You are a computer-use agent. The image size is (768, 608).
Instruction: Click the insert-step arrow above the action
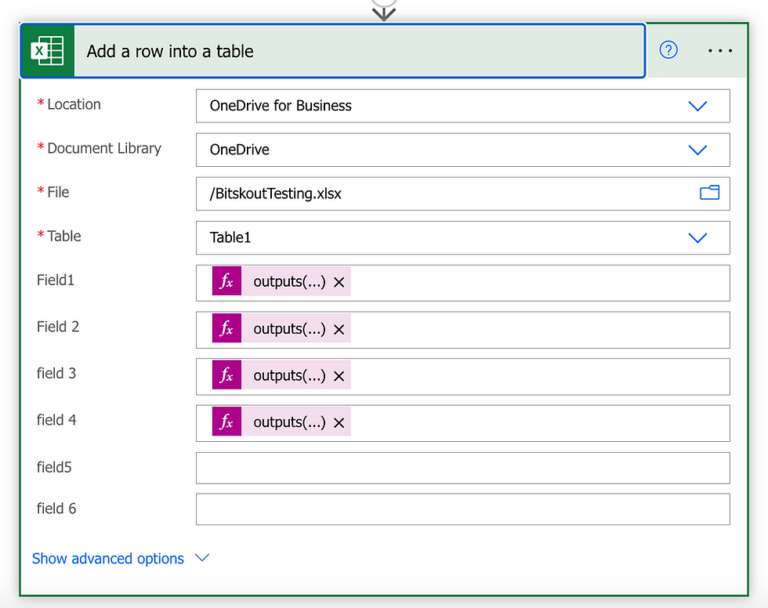coord(384,12)
